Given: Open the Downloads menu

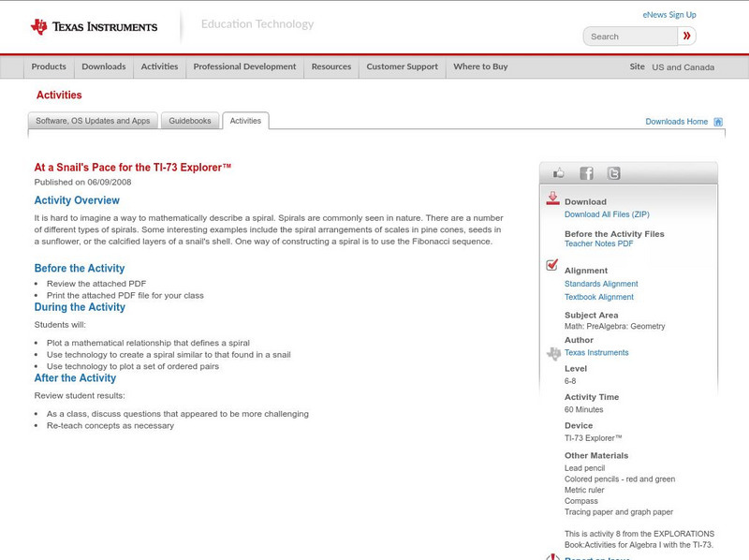Looking at the screenshot, I should pos(104,66).
